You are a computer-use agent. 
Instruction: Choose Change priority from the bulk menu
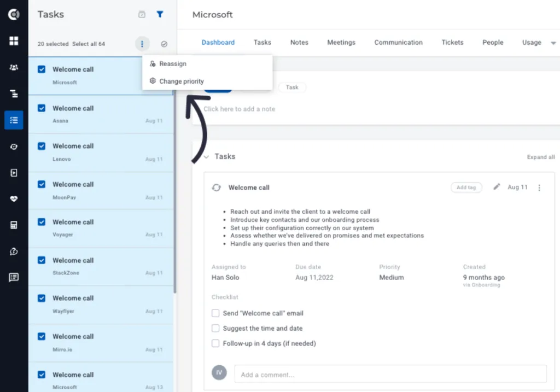pos(182,81)
